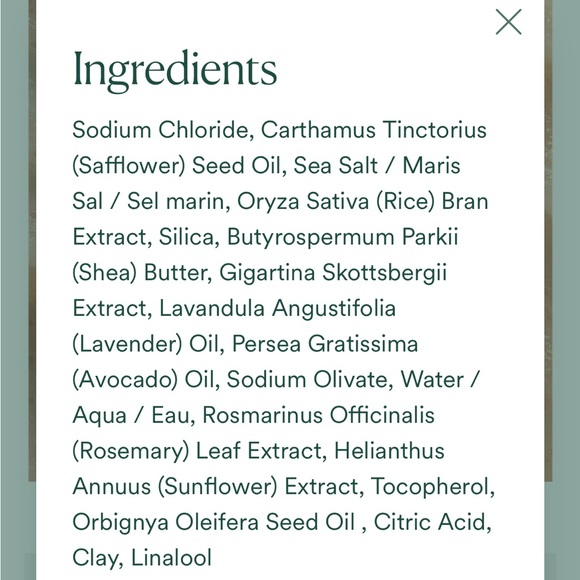Click the Persea Gratissima text
Image resolution: width=580 pixels, height=580 pixels.
pos(325,344)
